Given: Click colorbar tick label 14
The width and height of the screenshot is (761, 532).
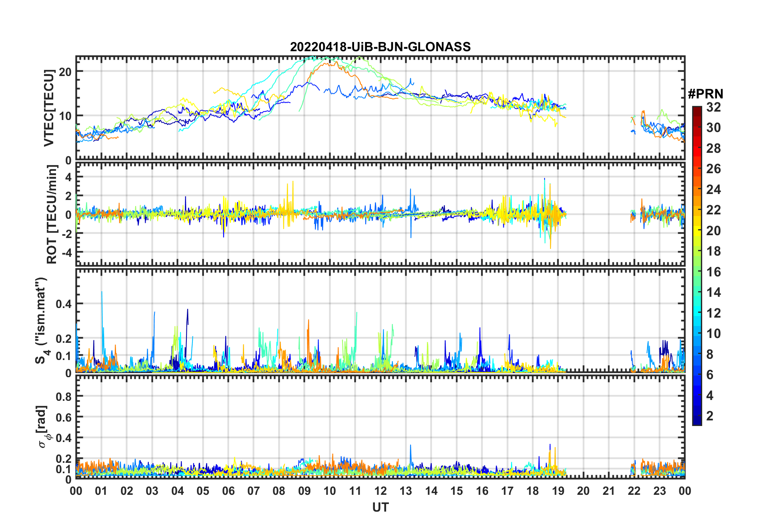Looking at the screenshot, I should tap(714, 292).
